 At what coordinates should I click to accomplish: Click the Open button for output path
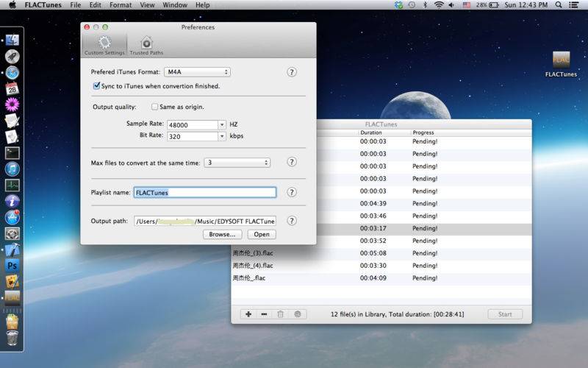tap(262, 234)
